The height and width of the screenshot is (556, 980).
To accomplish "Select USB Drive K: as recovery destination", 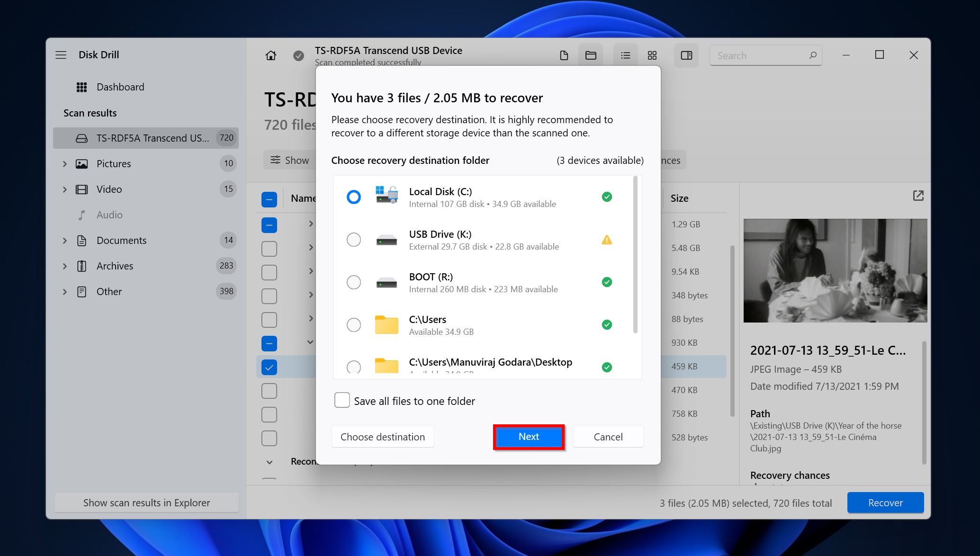I will [353, 239].
